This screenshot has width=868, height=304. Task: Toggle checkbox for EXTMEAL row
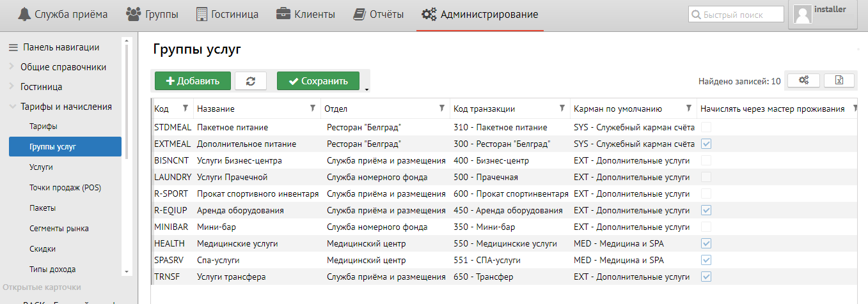coord(706,144)
